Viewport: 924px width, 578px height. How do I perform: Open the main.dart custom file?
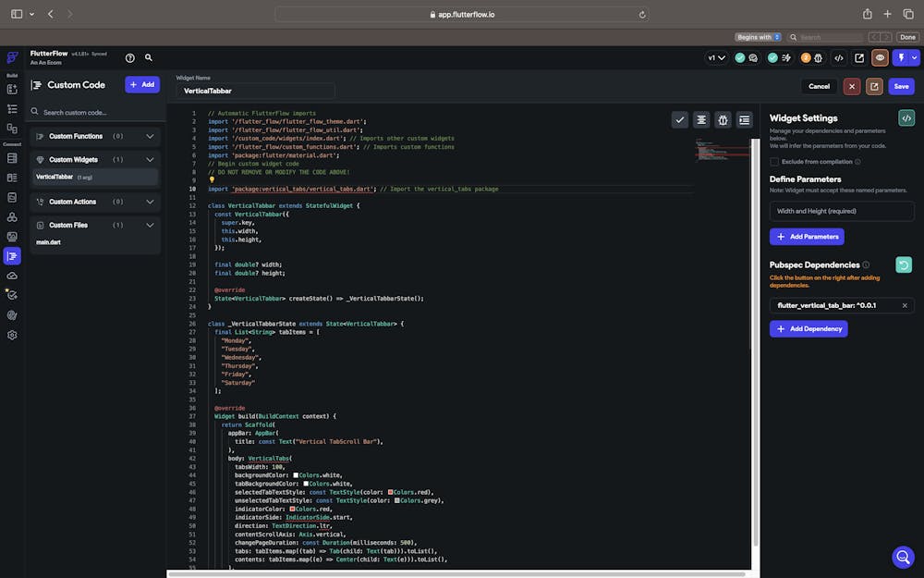pyautogui.click(x=49, y=242)
